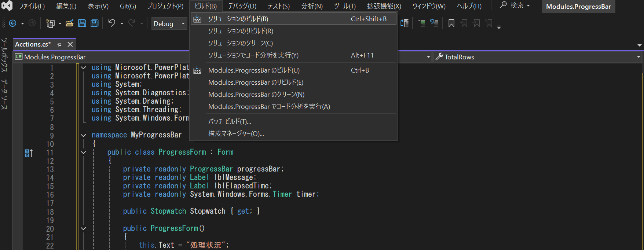Click the Visual Studio logo icon

(7, 5)
